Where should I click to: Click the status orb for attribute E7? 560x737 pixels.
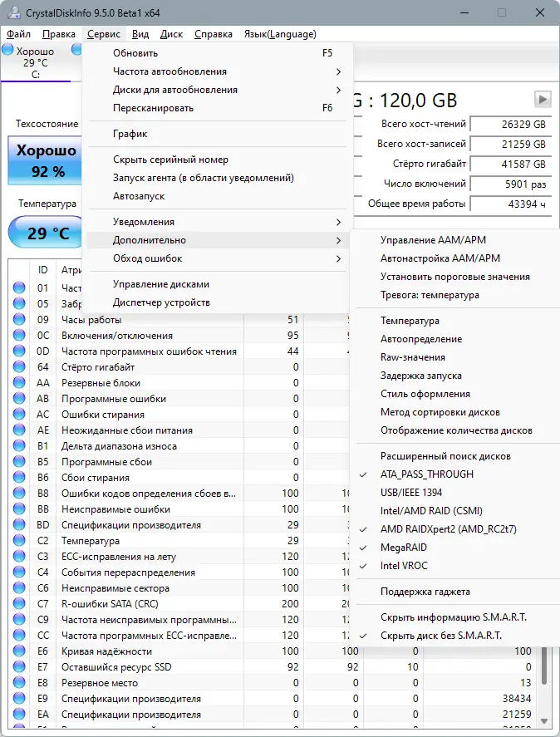tap(19, 667)
